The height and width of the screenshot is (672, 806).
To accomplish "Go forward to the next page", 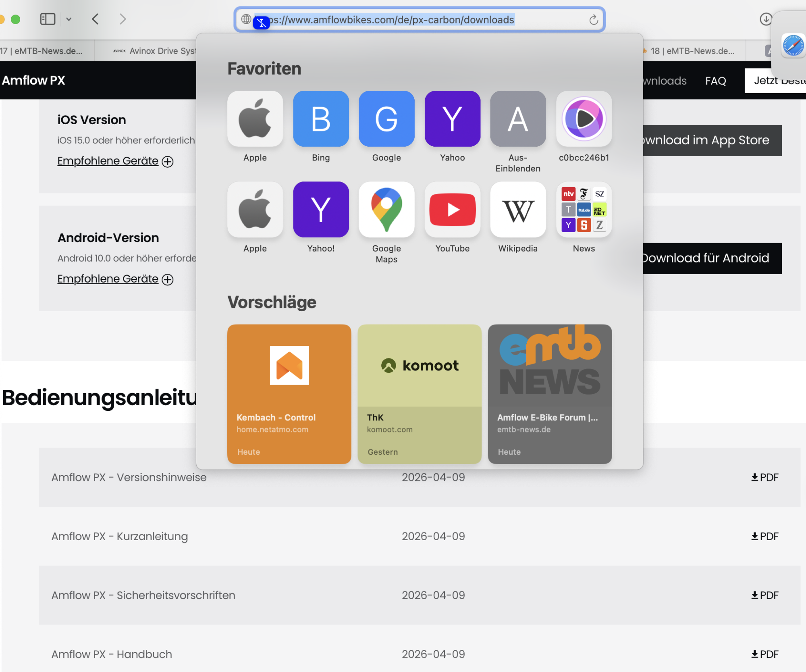I will tap(123, 19).
